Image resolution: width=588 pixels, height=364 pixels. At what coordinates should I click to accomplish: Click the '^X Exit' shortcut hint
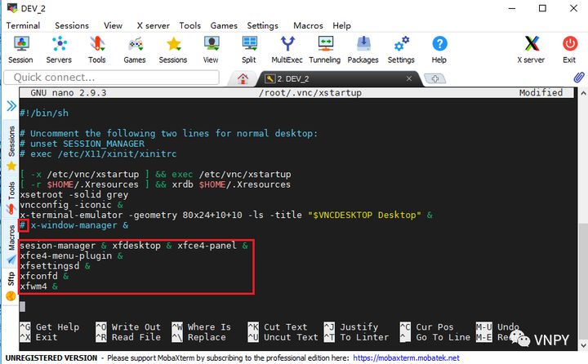[x=38, y=337]
